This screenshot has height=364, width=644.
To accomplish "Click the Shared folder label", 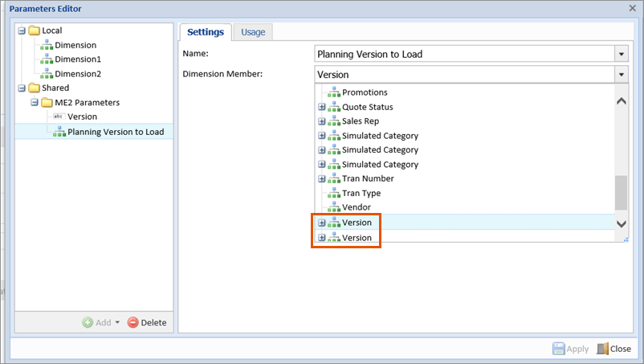I will coord(55,88).
